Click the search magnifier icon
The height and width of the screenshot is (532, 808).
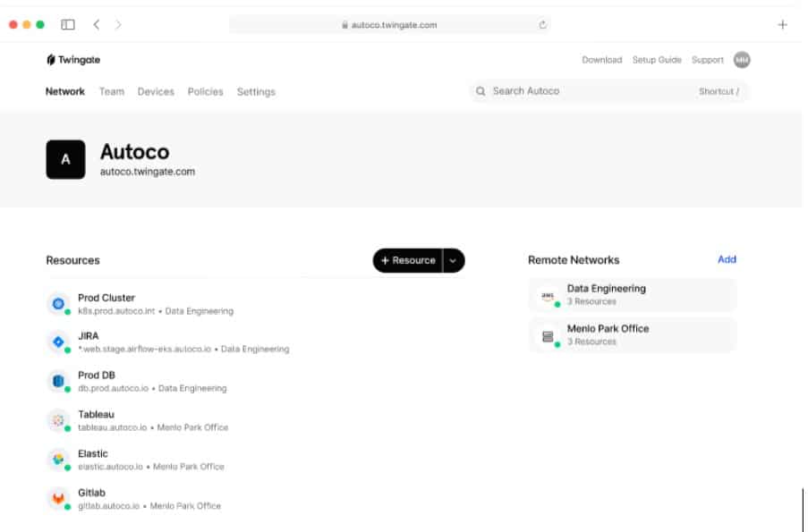pyautogui.click(x=481, y=91)
